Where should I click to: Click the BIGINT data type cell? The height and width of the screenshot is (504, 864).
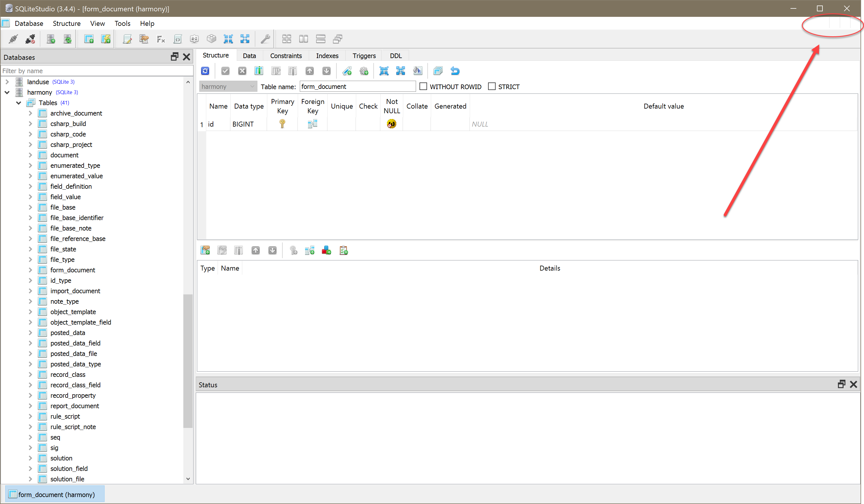248,124
